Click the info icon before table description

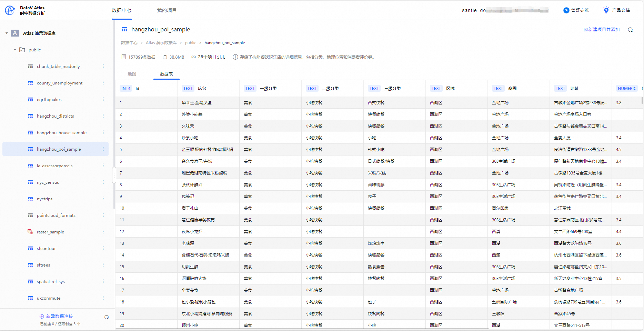coord(235,57)
